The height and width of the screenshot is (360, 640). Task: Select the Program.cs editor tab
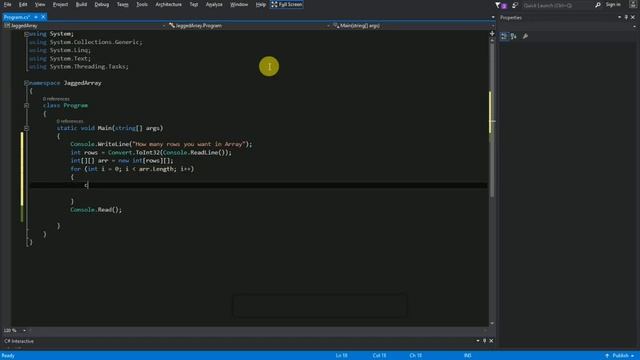[x=17, y=17]
